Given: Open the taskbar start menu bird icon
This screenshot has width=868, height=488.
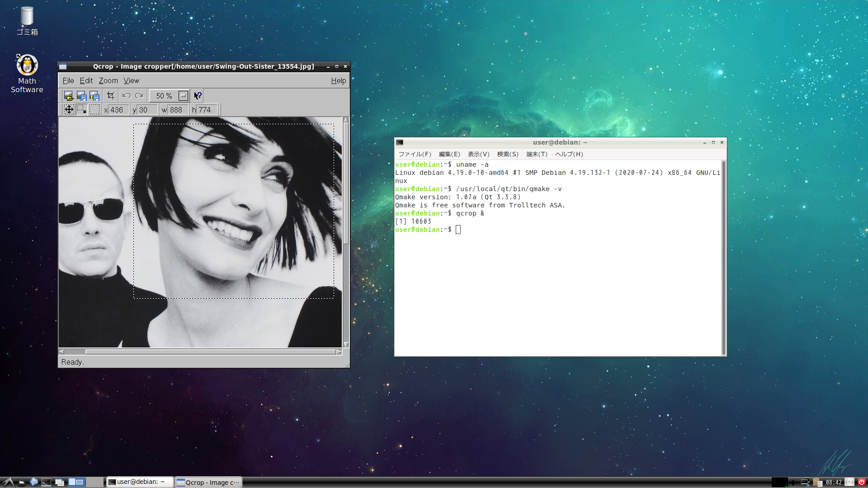Looking at the screenshot, I should click(8, 482).
